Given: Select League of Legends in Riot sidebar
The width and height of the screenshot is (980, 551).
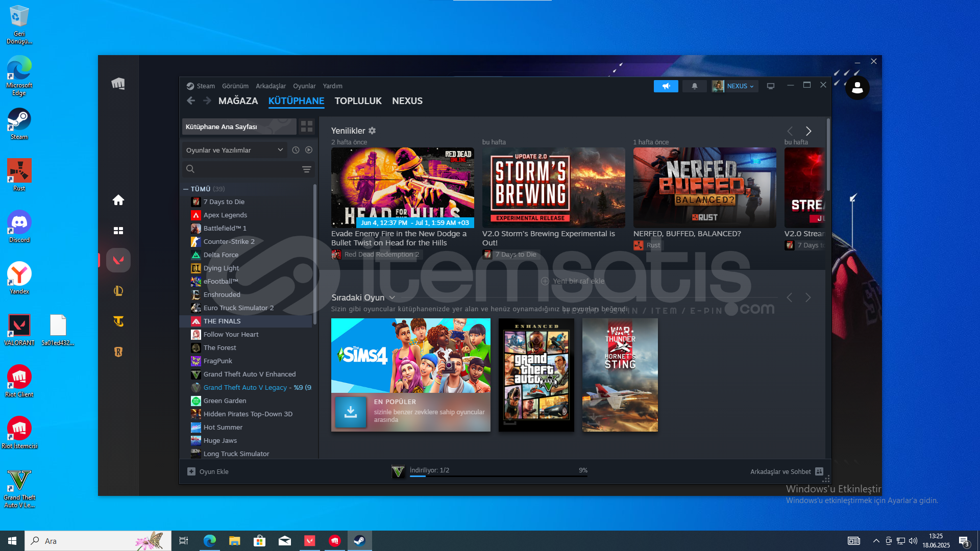Looking at the screenshot, I should [118, 291].
